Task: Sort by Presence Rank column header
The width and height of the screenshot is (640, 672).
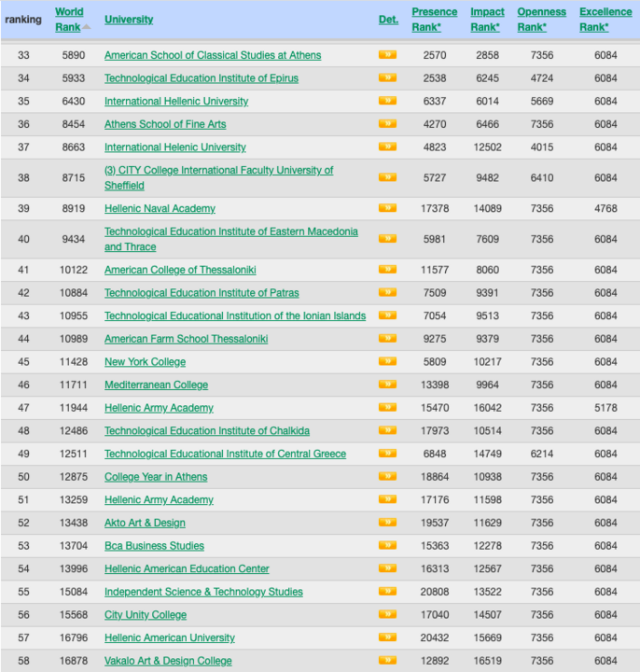Action: point(435,20)
